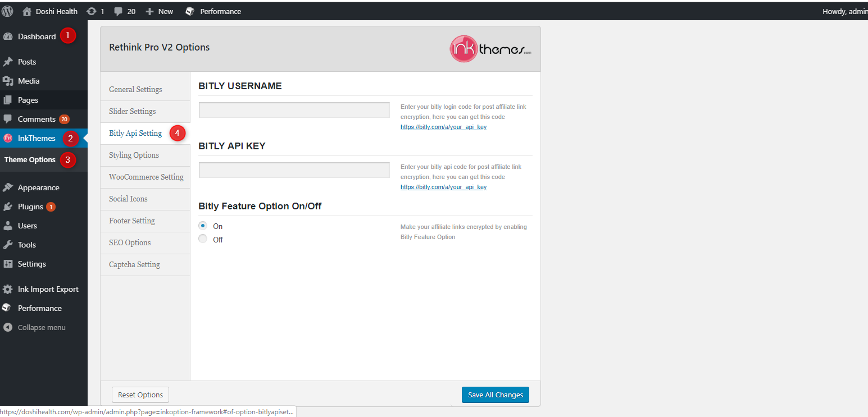This screenshot has height=417, width=868.
Task: Click the Posts pushpin icon
Action: [8, 62]
